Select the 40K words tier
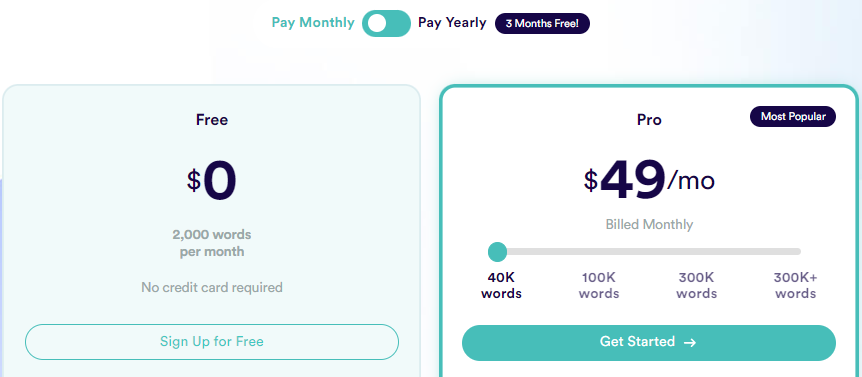This screenshot has width=862, height=377. [x=501, y=285]
